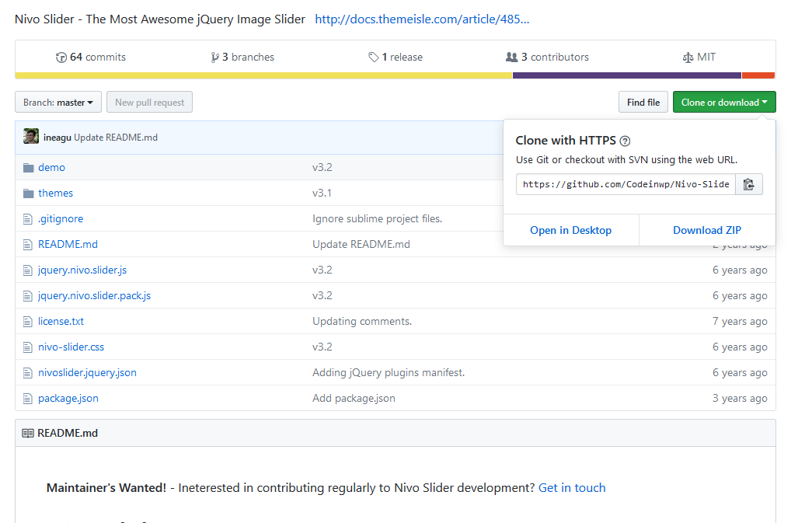Open README.md in file list
The height and width of the screenshot is (523, 812).
(68, 245)
